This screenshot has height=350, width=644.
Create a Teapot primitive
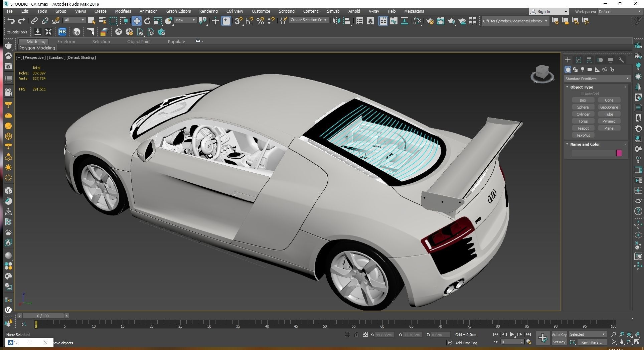pyautogui.click(x=583, y=128)
